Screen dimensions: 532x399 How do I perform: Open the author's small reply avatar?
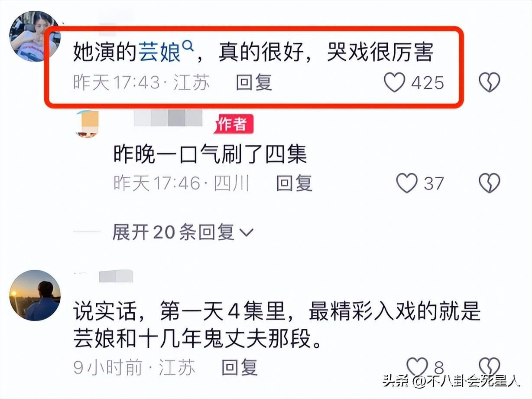pos(87,124)
